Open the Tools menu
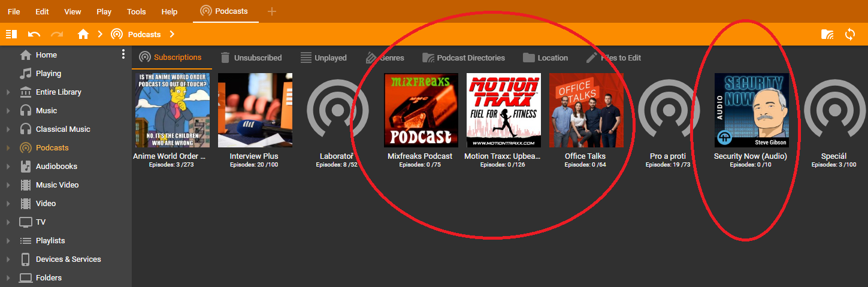 136,11
